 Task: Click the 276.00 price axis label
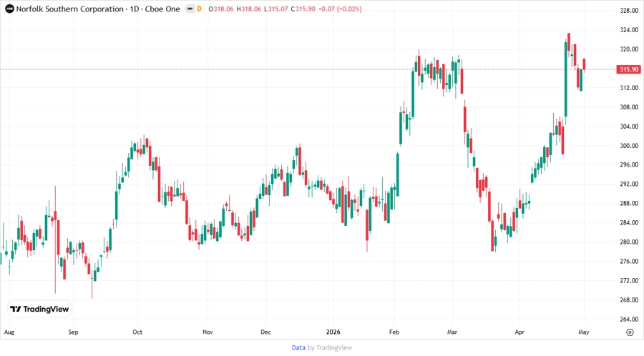(629, 261)
